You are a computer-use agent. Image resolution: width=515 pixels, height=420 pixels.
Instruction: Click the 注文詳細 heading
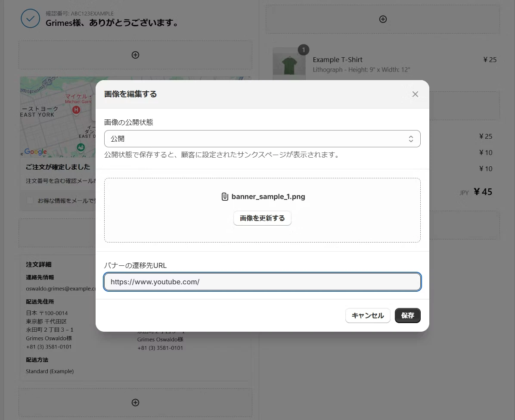click(x=39, y=264)
